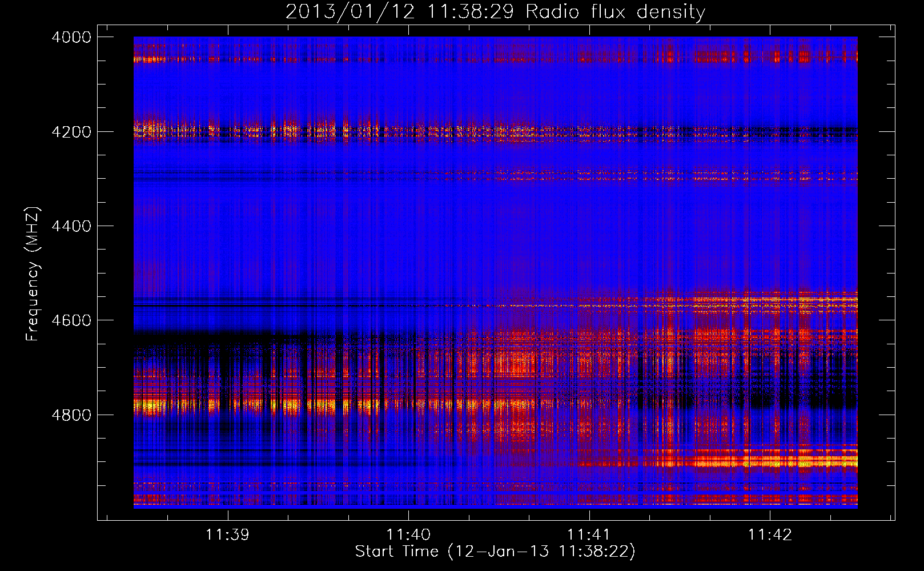Image resolution: width=924 pixels, height=571 pixels.
Task: Click the 11:42 time tick label
Action: 770,534
